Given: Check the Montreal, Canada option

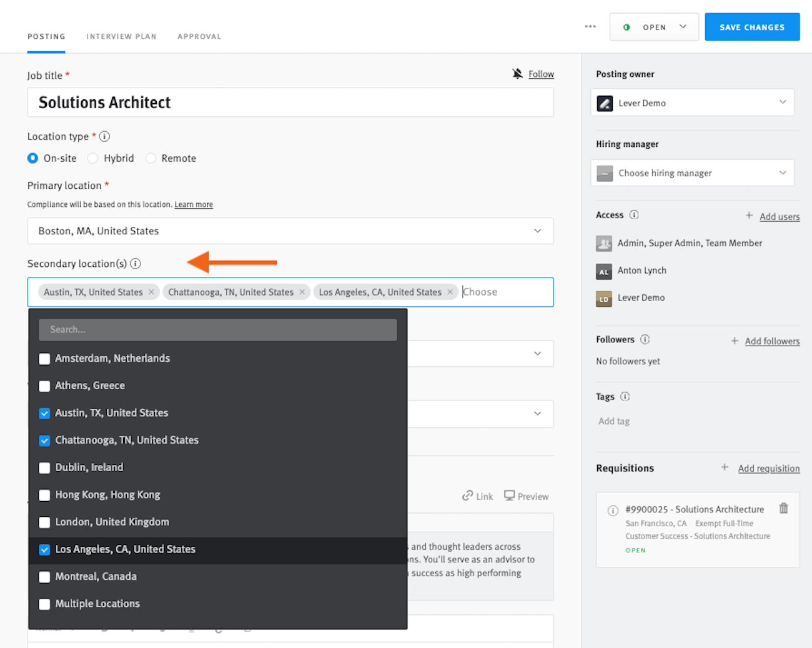Looking at the screenshot, I should pos(44,577).
